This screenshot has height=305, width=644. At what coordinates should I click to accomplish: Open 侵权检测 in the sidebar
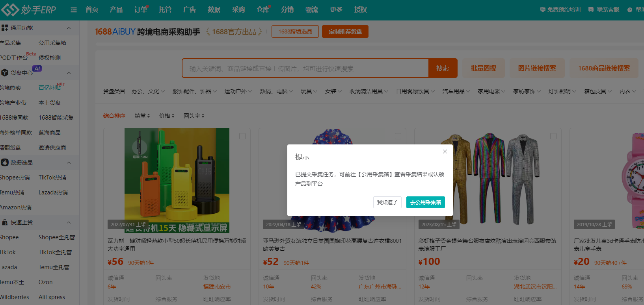tap(50, 58)
